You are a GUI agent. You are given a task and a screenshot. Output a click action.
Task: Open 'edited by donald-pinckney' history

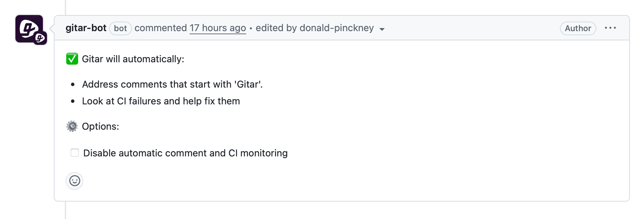pyautogui.click(x=315, y=28)
